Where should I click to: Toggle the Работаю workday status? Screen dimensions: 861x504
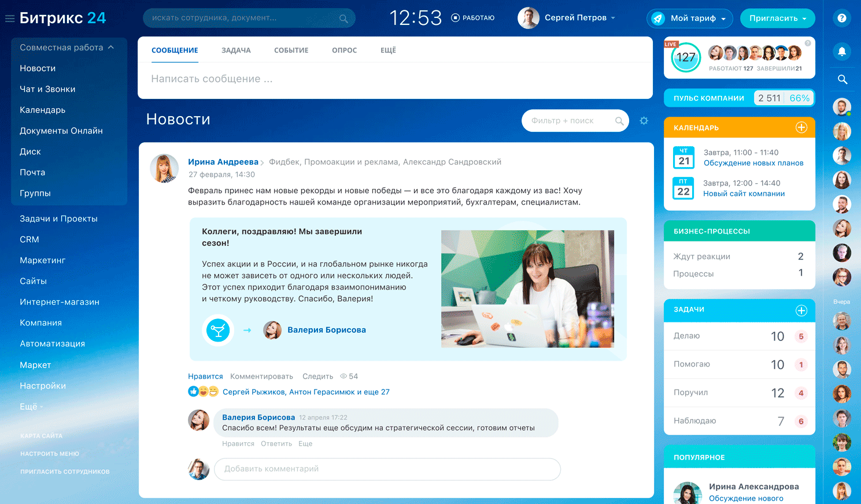472,18
